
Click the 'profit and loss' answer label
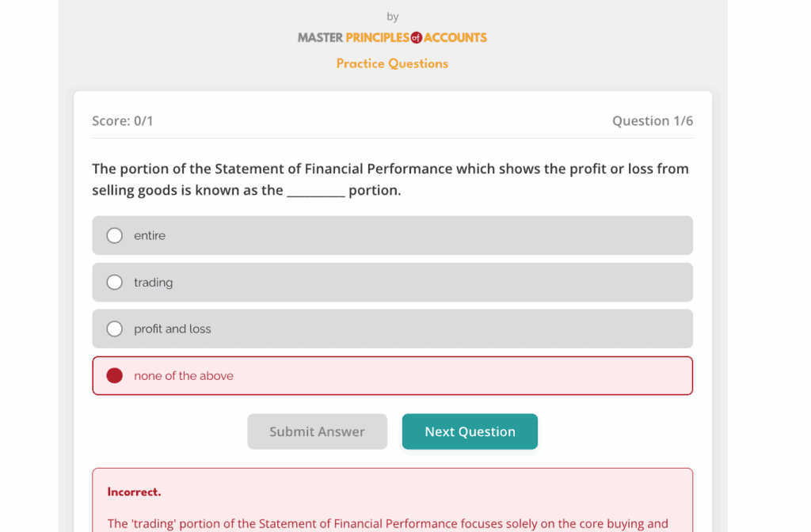173,329
